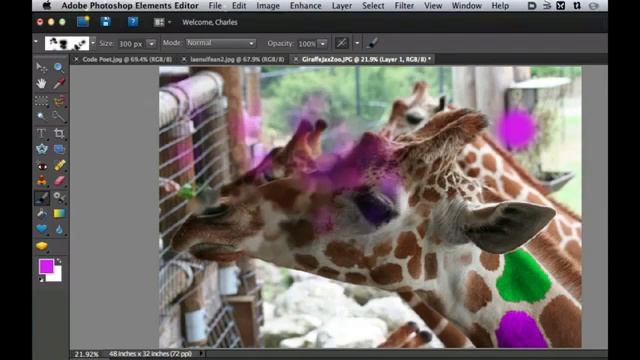Image resolution: width=640 pixels, height=360 pixels.
Task: Open the tablet options dropdown arrow
Action: pyautogui.click(x=357, y=43)
